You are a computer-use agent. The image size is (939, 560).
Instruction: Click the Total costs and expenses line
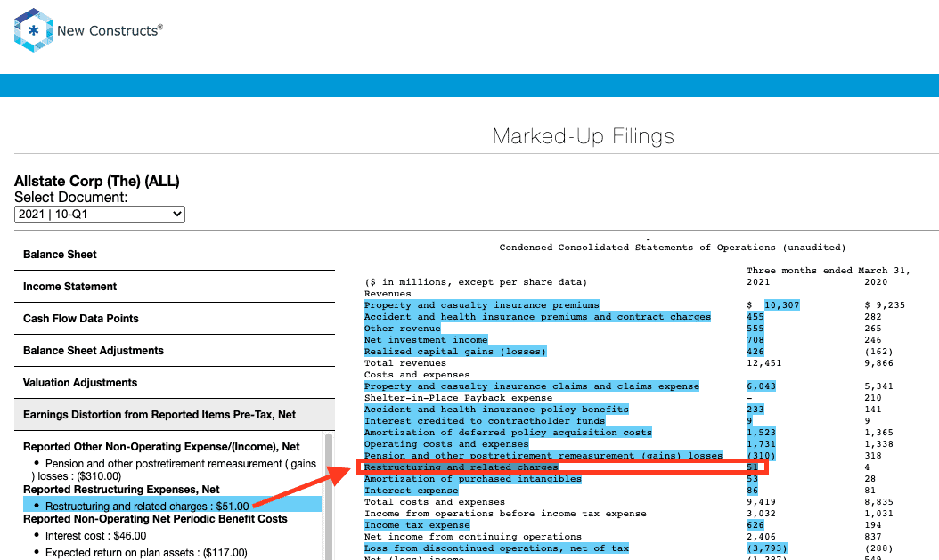coord(435,502)
